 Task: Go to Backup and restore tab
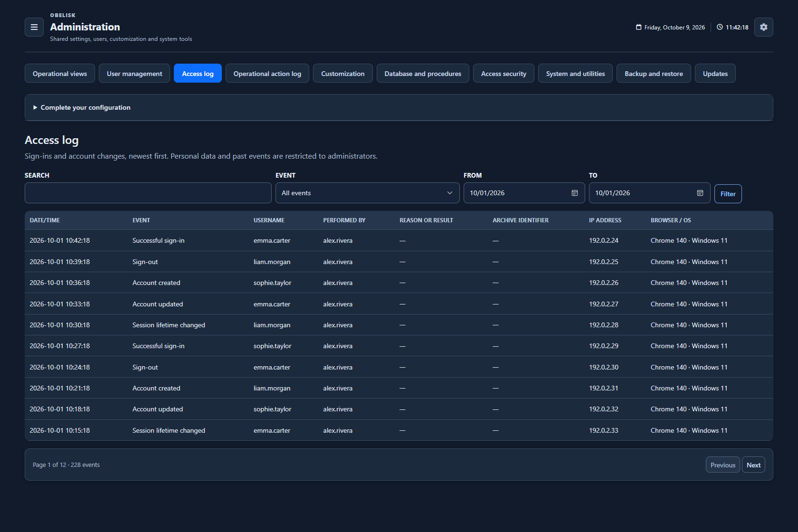pos(654,73)
